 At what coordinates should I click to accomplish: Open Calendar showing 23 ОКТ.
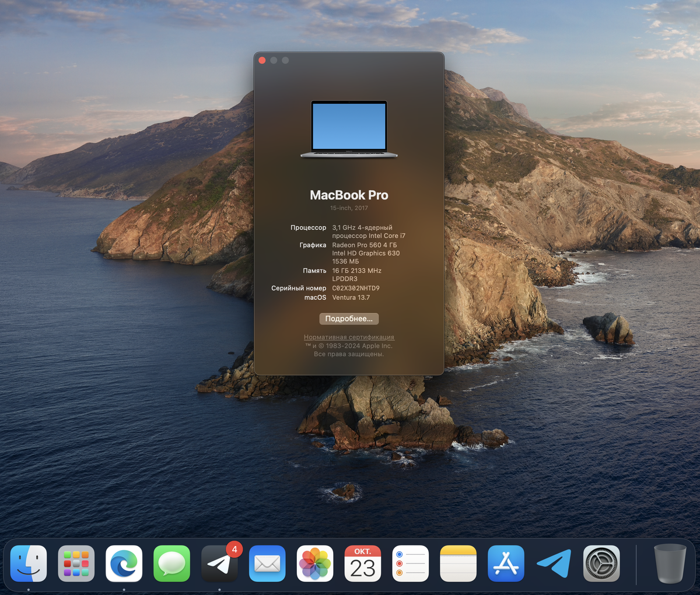pos(363,563)
